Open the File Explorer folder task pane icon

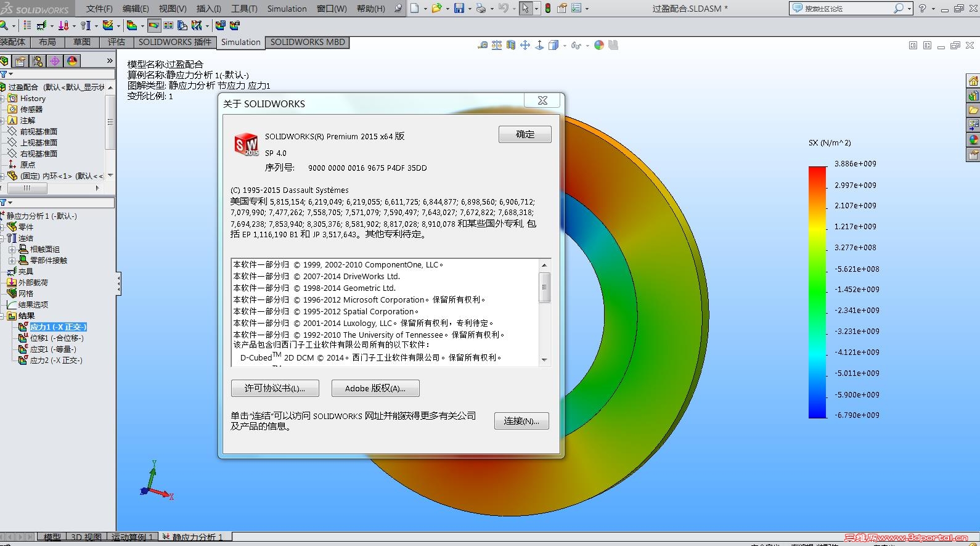pos(973,111)
